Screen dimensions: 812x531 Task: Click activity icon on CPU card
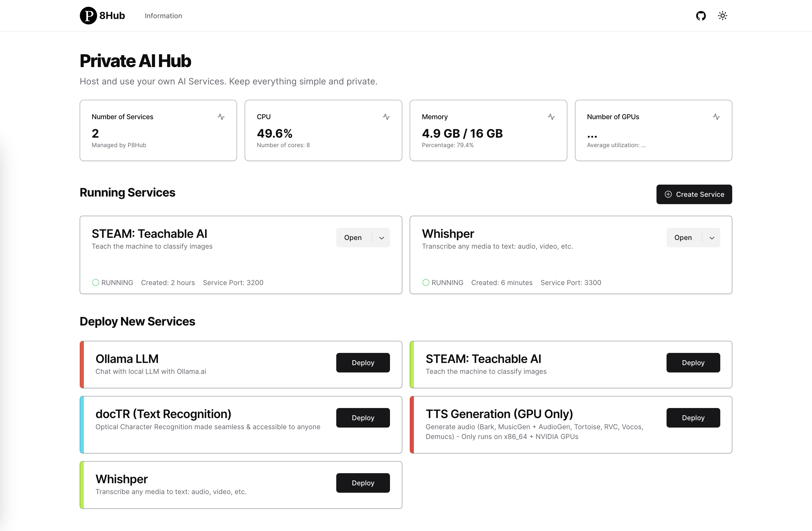tap(386, 117)
